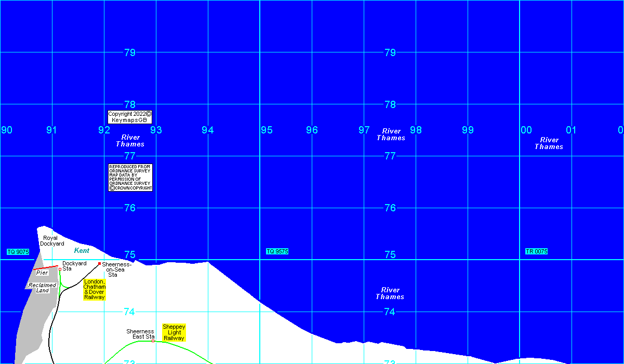Screen dimensions: 624x364
Task: Click the River Thames label between 97 and 98
Action: [391, 134]
